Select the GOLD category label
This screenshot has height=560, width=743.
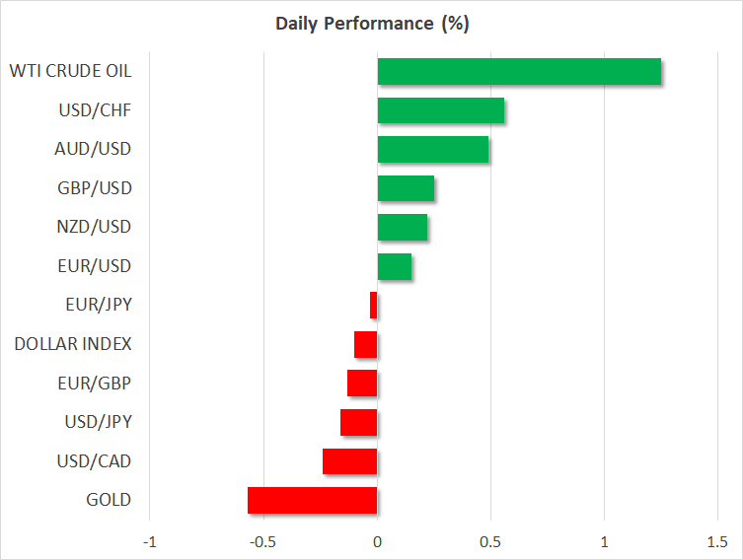109,500
